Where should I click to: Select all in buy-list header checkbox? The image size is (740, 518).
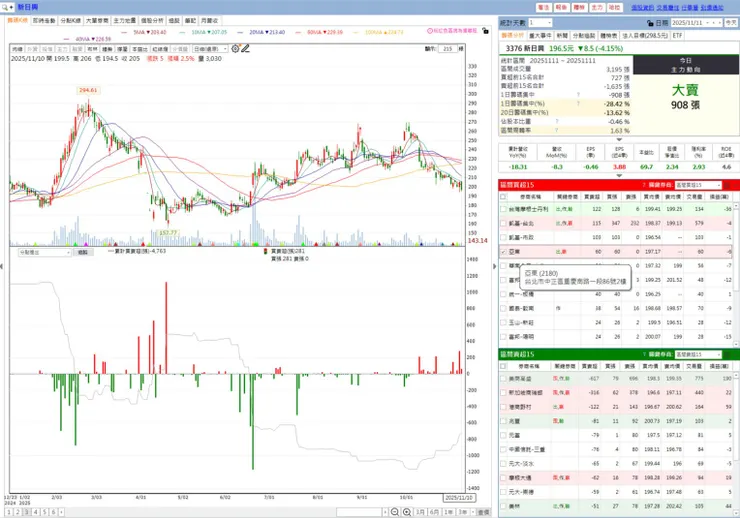click(504, 197)
